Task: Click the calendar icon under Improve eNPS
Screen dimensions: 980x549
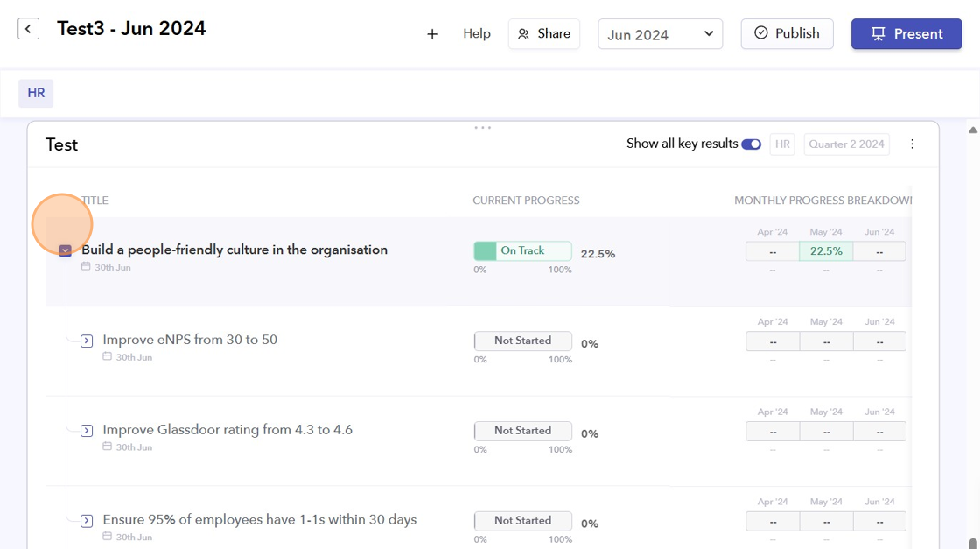Action: pos(107,357)
